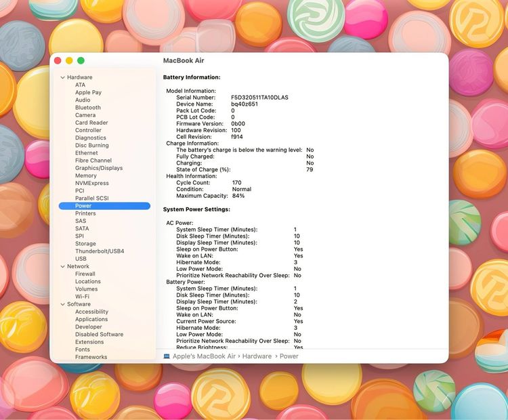Click serial number F5D320511TA10DLAS

tap(259, 98)
